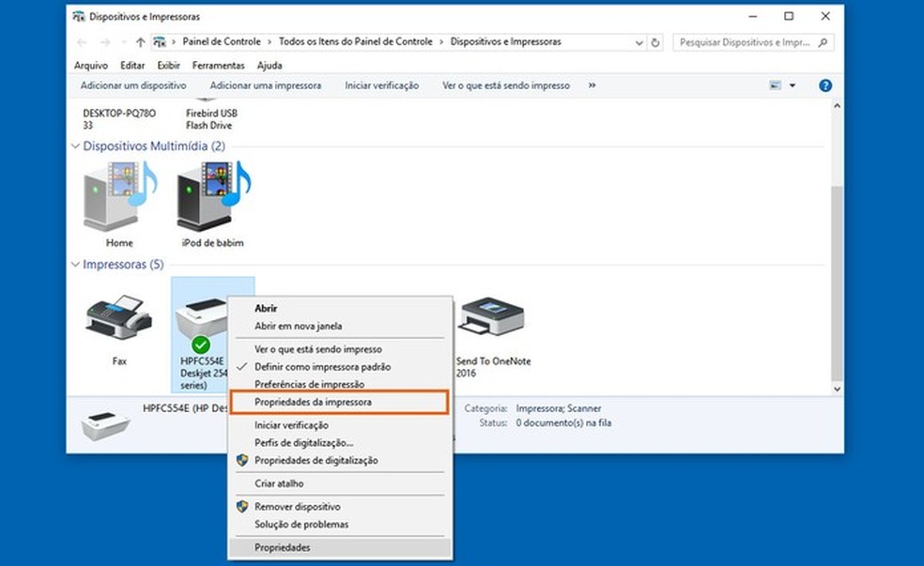Viewport: 924px width, 566px height.
Task: Open the view options dropdown arrow
Action: pos(793,85)
